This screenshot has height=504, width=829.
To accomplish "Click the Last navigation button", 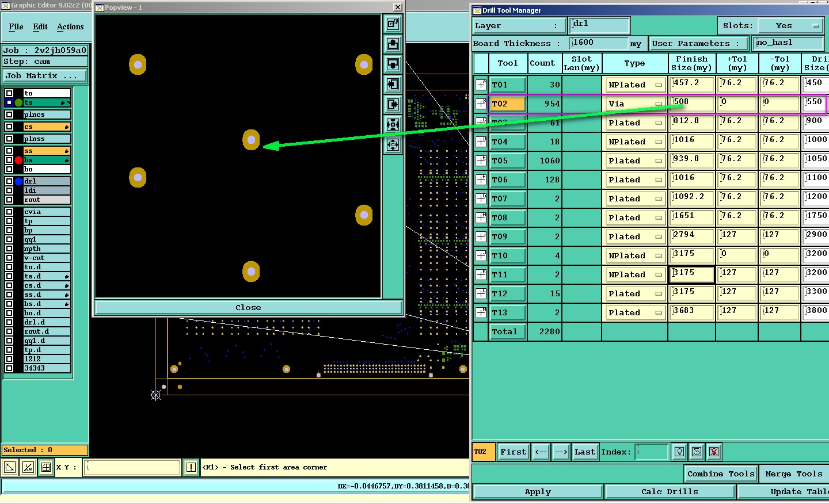I will pyautogui.click(x=585, y=452).
